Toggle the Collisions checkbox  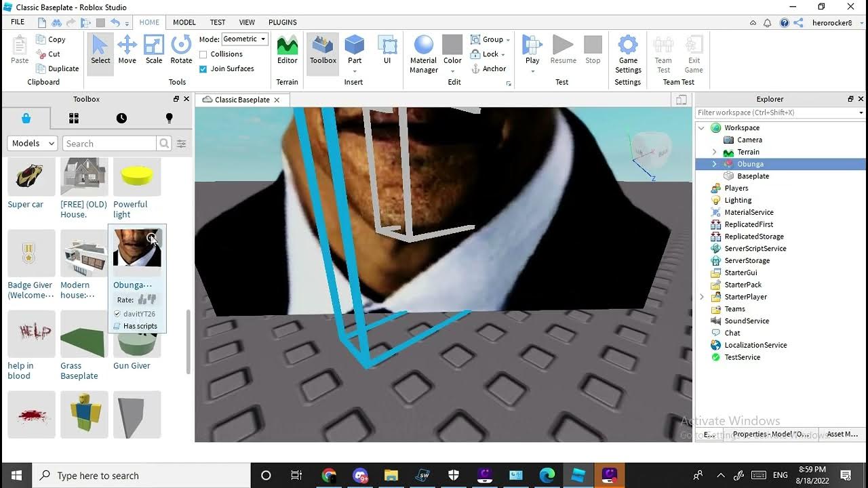point(203,54)
